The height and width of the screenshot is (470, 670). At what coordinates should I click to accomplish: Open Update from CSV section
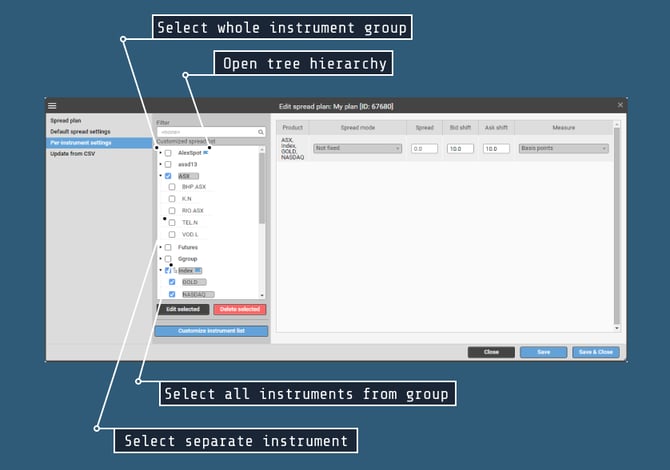[x=72, y=153]
